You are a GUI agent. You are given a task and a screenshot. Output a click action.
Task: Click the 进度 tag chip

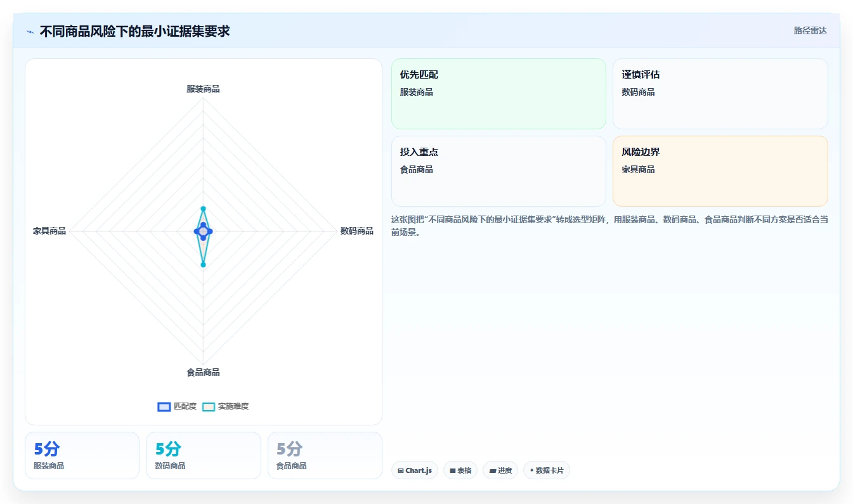(500, 470)
